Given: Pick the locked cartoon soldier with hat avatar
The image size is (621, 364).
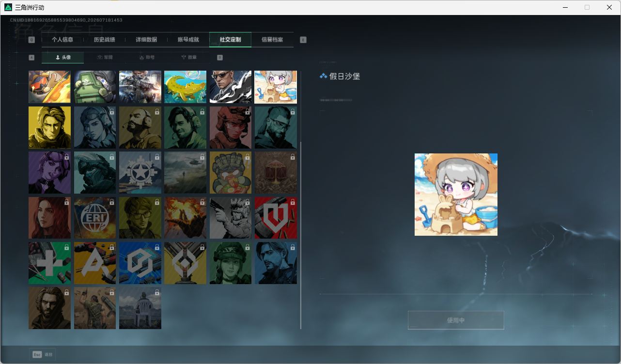Looking at the screenshot, I should pos(231,172).
